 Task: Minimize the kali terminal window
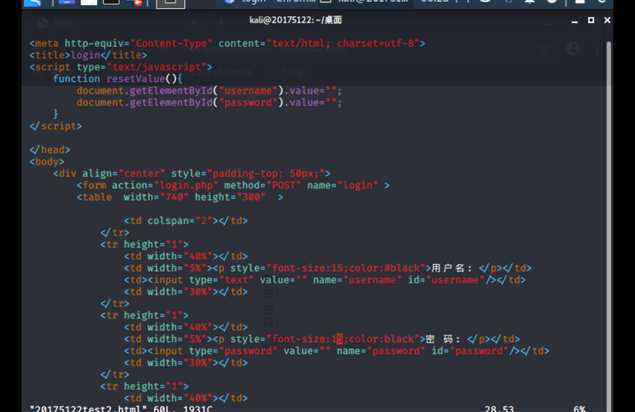click(x=574, y=20)
